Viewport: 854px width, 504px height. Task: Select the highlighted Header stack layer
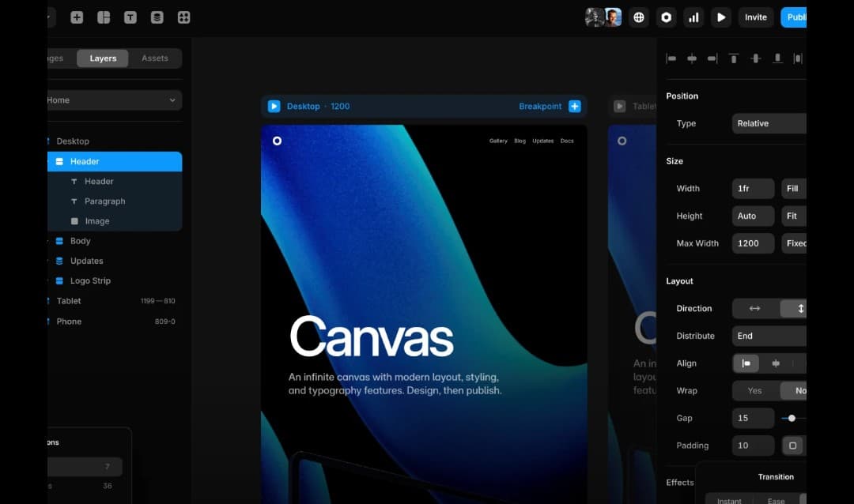pyautogui.click(x=115, y=162)
